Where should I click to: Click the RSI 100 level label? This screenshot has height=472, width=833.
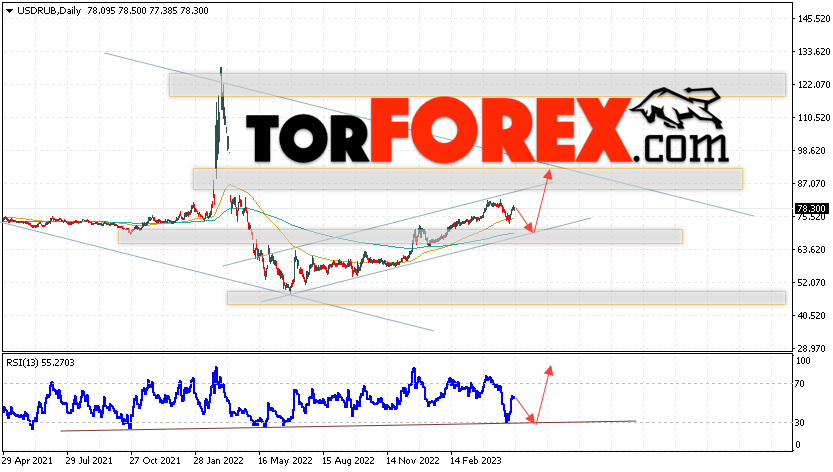coord(803,361)
